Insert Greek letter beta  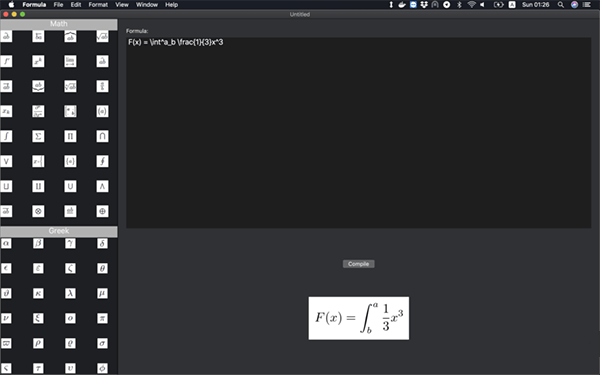(38, 243)
